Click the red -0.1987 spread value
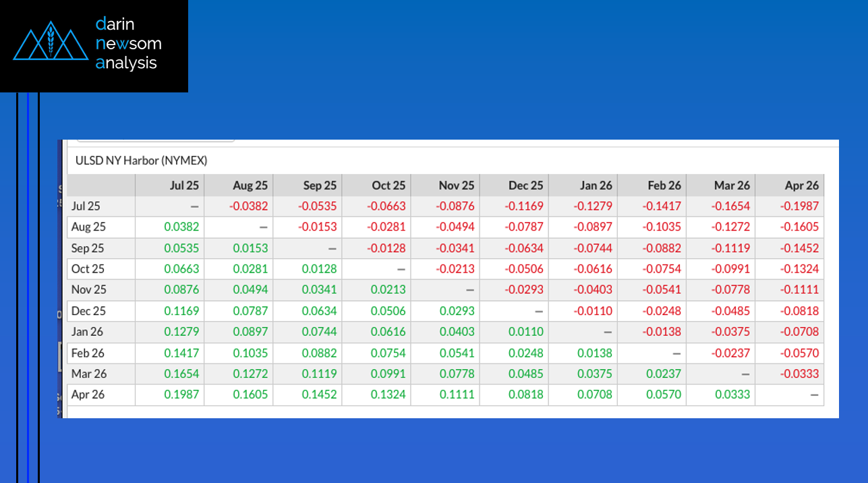This screenshot has height=483, width=868. coord(799,206)
